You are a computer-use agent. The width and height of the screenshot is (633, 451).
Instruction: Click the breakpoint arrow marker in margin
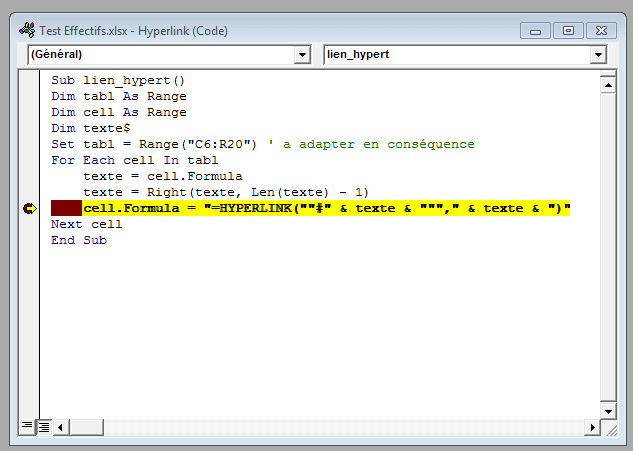(29, 208)
